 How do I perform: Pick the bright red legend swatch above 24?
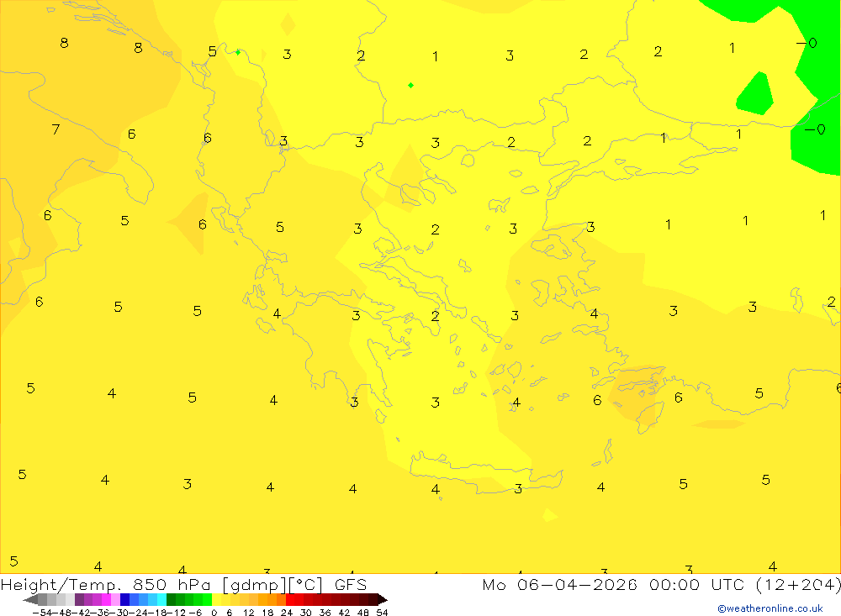point(290,599)
